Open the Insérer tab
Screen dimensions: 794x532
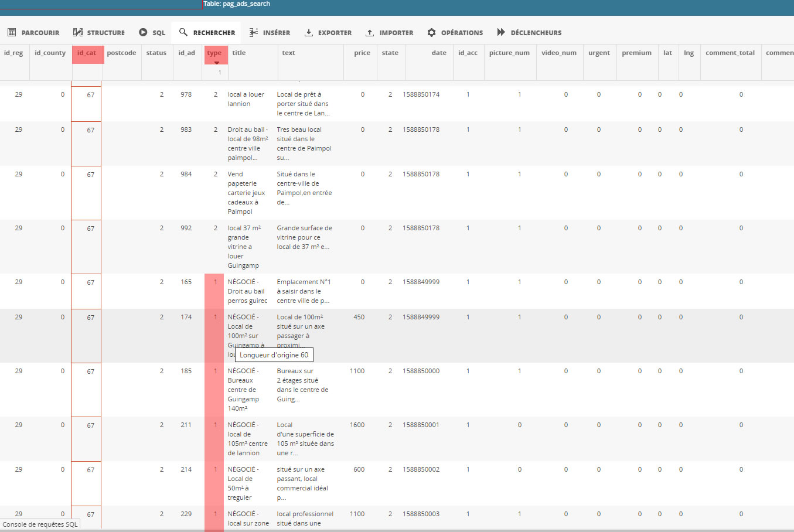pos(270,33)
